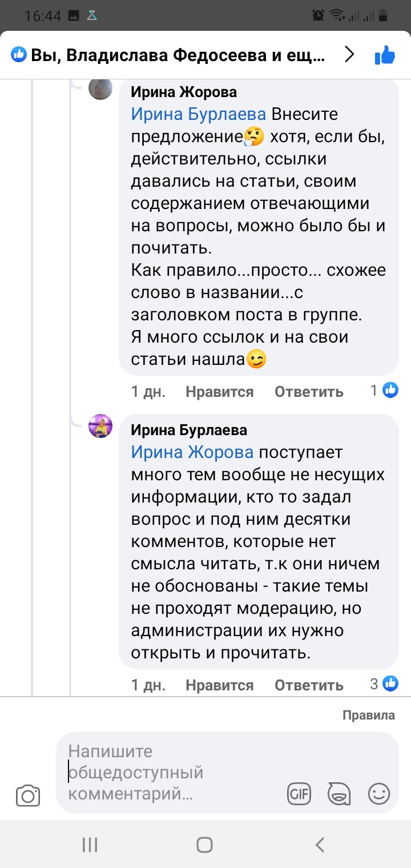Reply to Ирина Жорова's comment with Ответить

[309, 392]
